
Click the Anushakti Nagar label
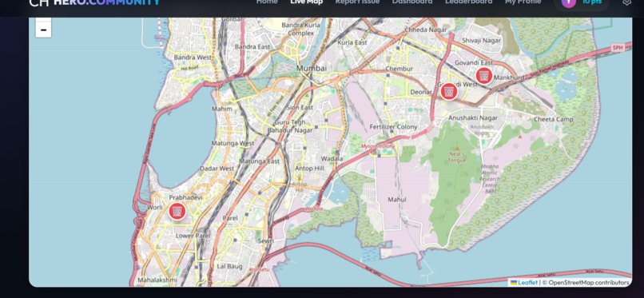[x=473, y=117]
